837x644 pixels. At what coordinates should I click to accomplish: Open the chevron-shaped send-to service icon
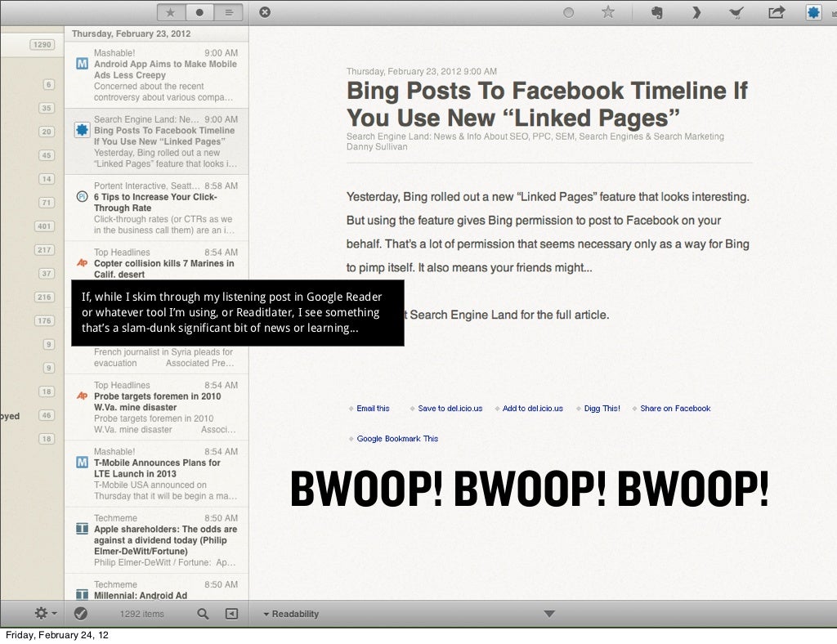point(696,12)
